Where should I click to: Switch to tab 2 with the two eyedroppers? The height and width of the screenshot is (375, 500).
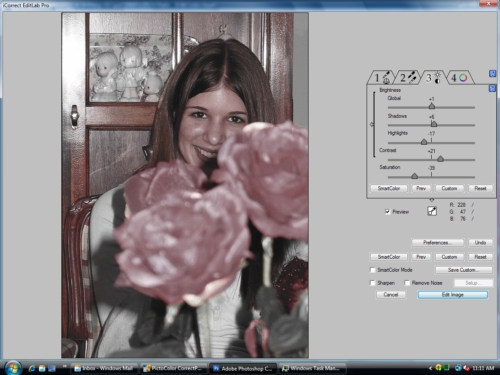coord(408,78)
